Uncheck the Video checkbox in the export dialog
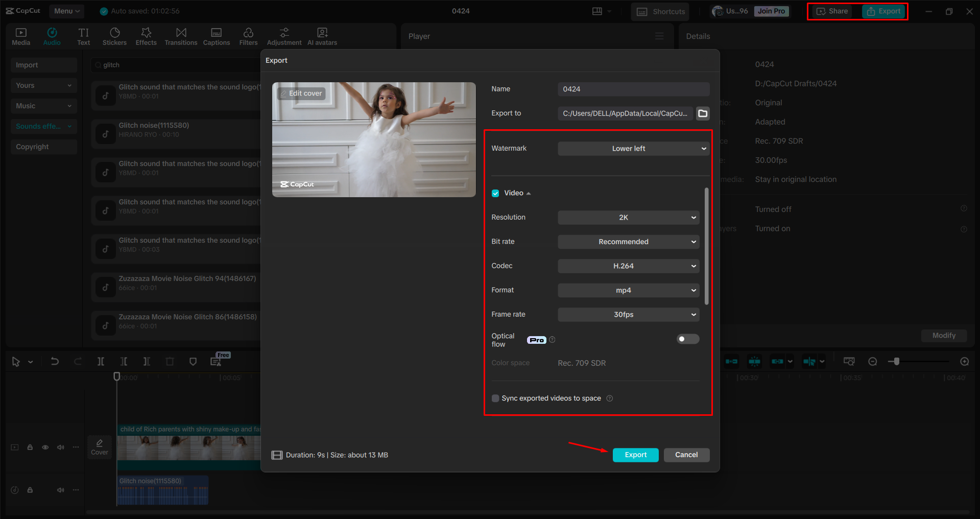Viewport: 980px width, 519px height. pyautogui.click(x=495, y=193)
